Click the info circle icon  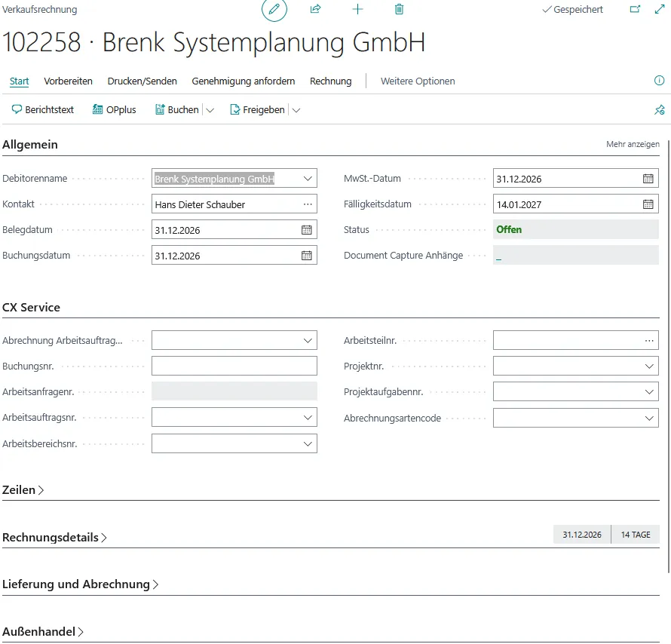coord(659,81)
